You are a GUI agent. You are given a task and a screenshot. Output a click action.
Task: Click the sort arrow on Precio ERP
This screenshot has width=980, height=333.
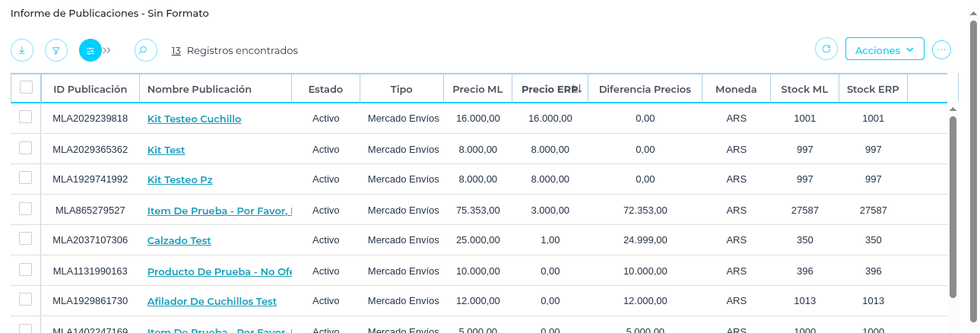point(577,89)
